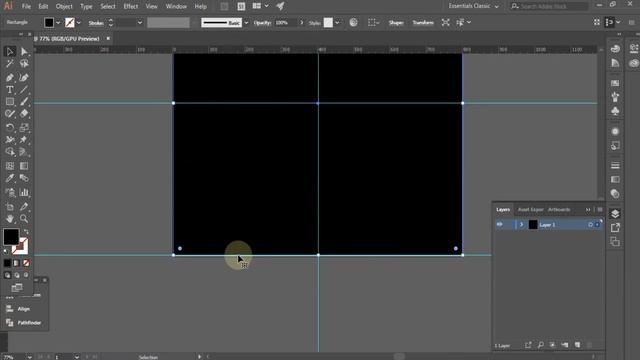640x360 pixels.
Task: Select the Eraser tool
Action: click(24, 114)
